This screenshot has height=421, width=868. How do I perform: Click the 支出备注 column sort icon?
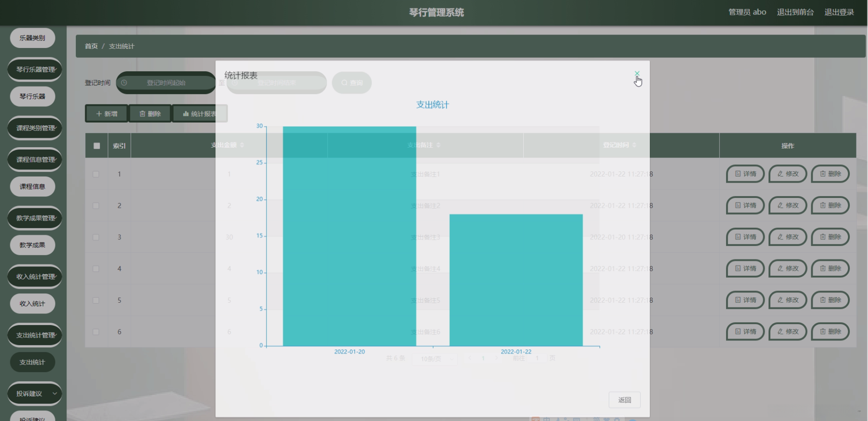tap(438, 145)
